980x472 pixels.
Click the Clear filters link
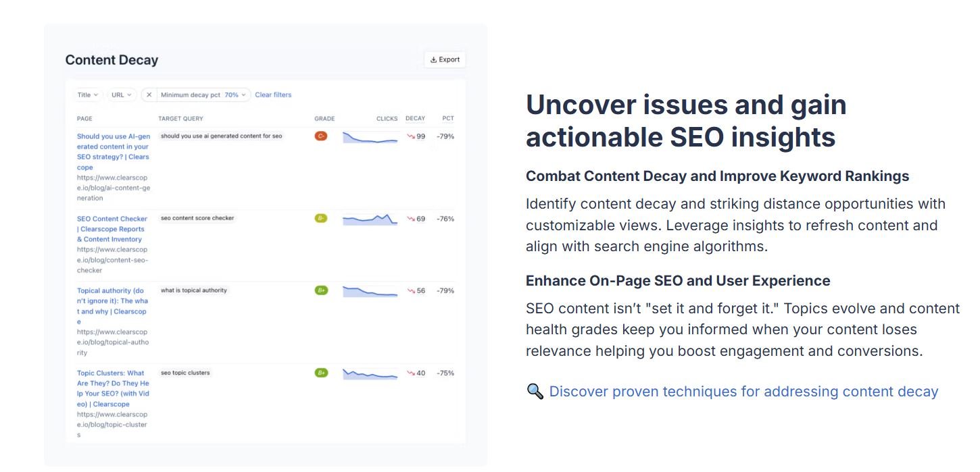click(x=273, y=95)
